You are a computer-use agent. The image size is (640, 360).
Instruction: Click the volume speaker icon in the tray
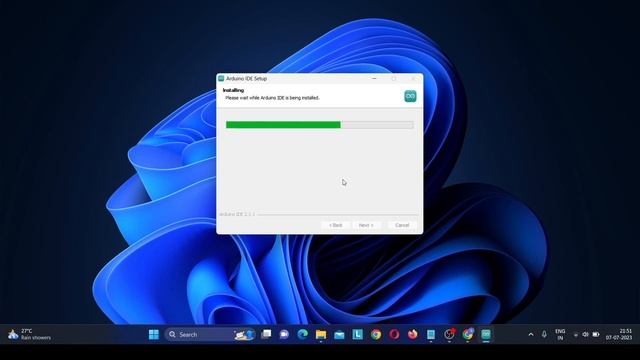(x=585, y=335)
